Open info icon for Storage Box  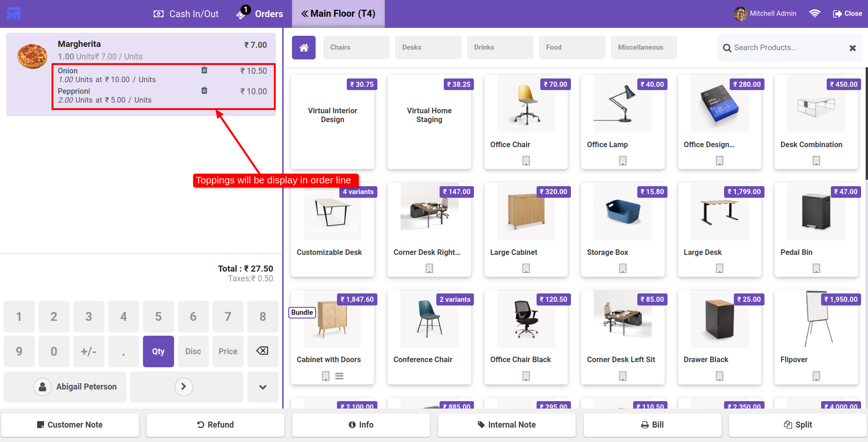coord(623,268)
